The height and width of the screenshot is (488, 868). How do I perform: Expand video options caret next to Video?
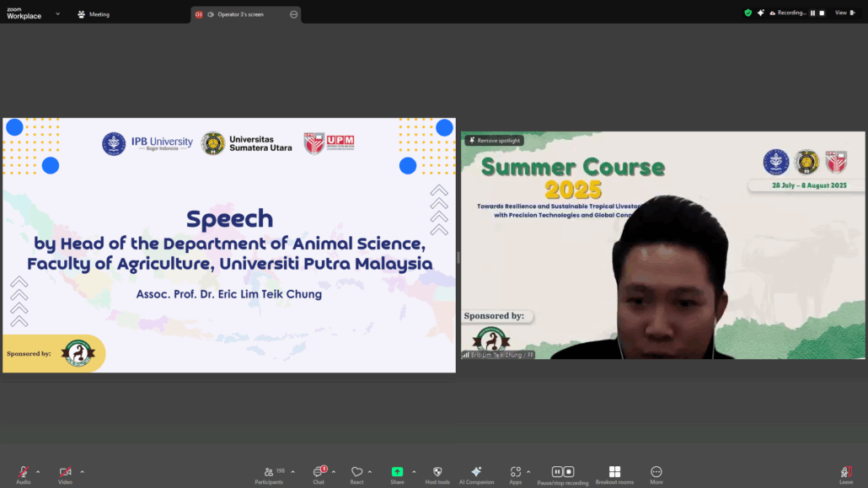(x=82, y=472)
